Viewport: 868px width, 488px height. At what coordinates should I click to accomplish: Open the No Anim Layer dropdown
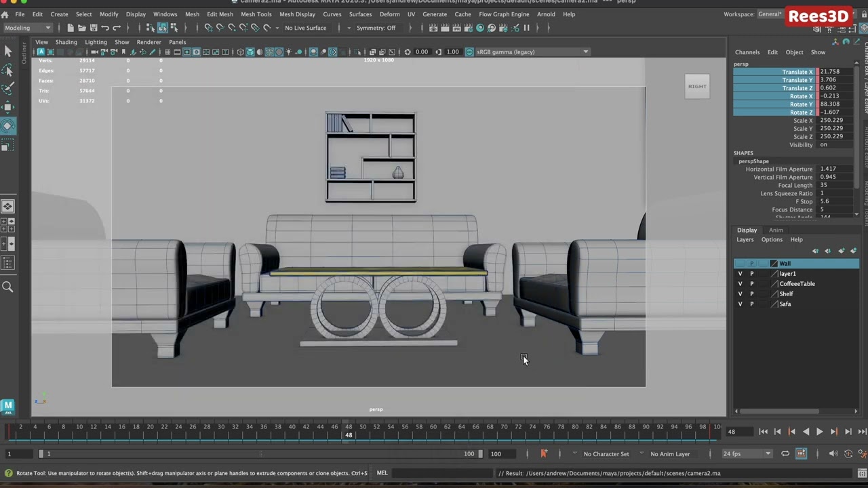point(670,453)
